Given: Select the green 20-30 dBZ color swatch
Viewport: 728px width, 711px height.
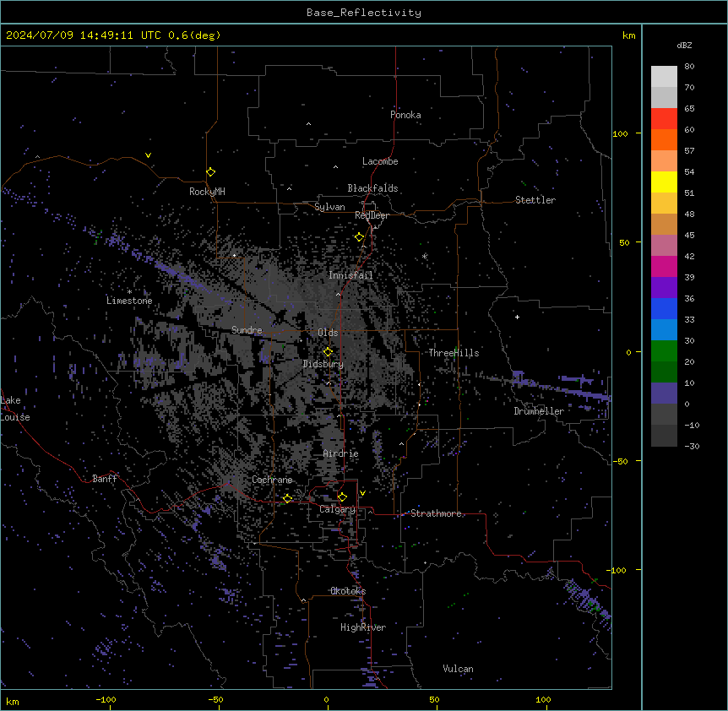Looking at the screenshot, I should click(664, 351).
